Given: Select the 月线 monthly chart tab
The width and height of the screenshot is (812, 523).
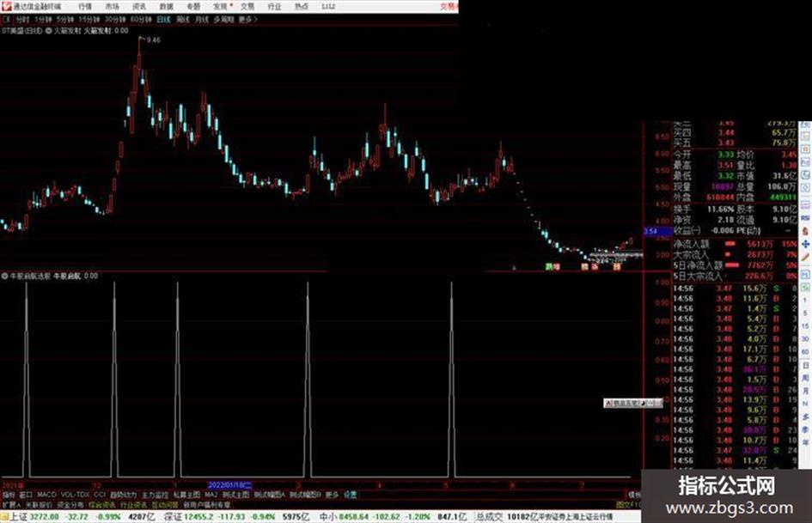Looking at the screenshot, I should (x=201, y=19).
